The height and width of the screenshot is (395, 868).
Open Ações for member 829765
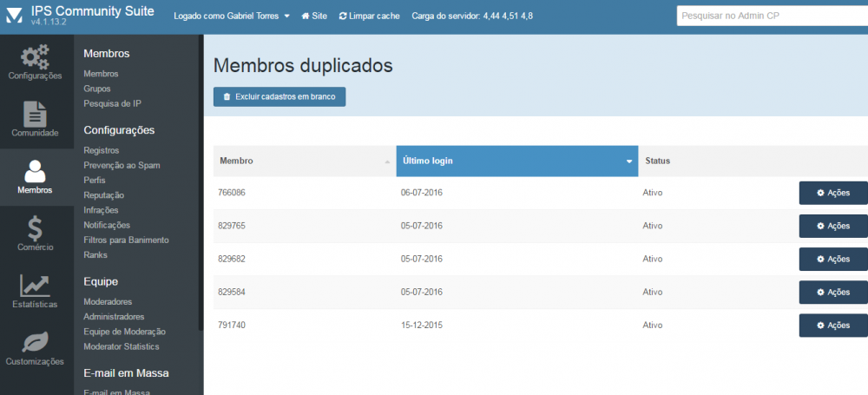click(833, 226)
